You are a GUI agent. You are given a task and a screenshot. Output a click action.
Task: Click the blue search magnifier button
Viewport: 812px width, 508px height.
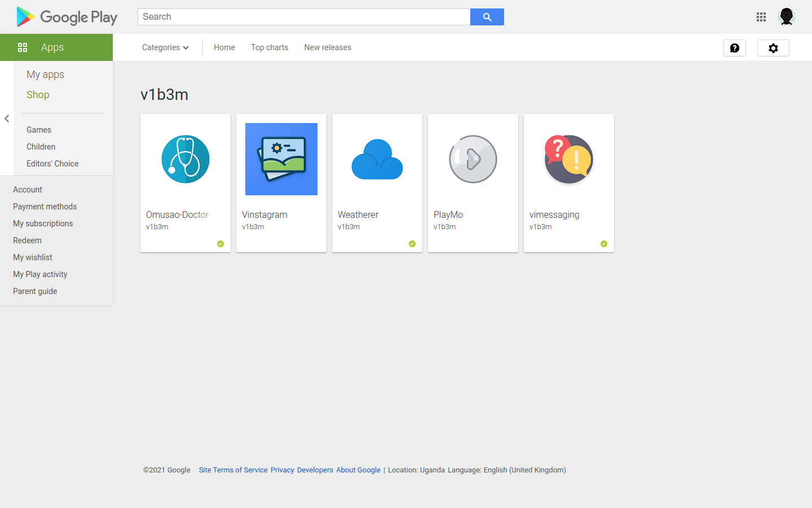(x=487, y=17)
